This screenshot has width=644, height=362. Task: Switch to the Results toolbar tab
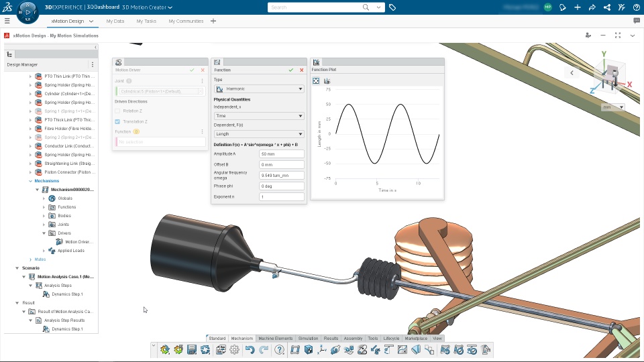331,338
